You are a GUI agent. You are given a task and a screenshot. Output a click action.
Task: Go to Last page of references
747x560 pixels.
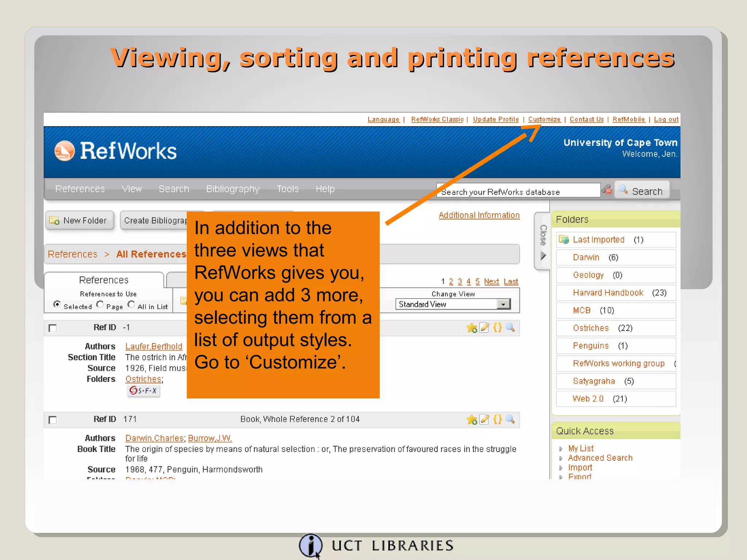pyautogui.click(x=511, y=281)
